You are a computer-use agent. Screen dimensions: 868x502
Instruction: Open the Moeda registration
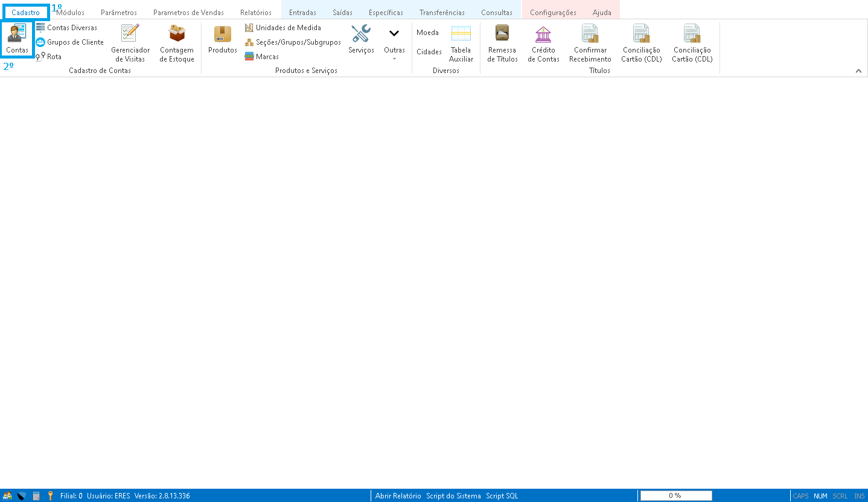[x=427, y=33]
